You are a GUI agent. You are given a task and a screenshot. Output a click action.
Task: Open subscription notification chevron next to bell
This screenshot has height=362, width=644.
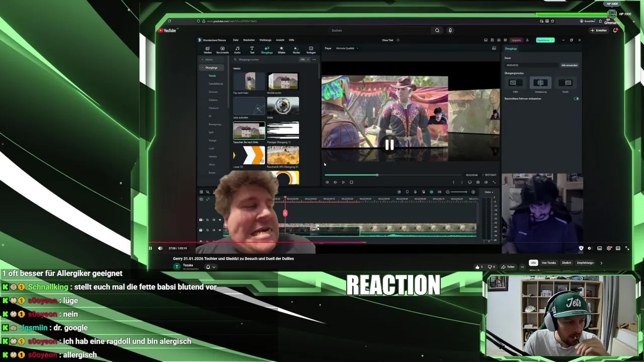point(214,267)
